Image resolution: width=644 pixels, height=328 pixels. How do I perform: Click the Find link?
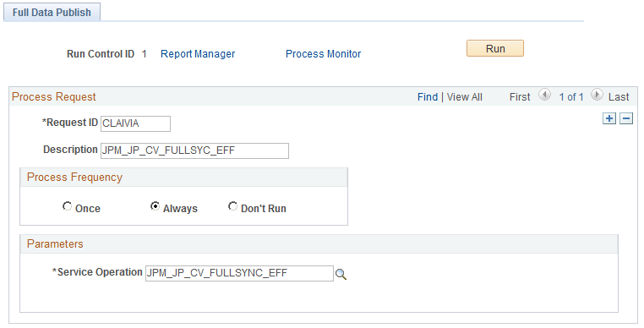(428, 97)
